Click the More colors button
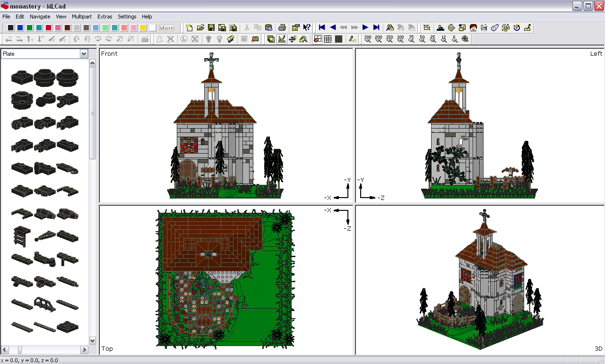The height and width of the screenshot is (364, 605). pos(167,28)
